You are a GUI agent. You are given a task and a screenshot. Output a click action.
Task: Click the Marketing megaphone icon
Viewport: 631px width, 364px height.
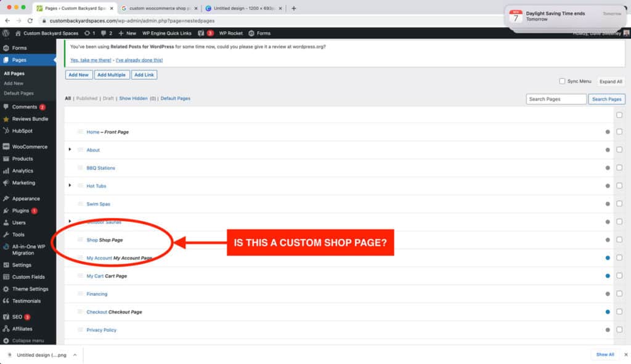pyautogui.click(x=7, y=182)
